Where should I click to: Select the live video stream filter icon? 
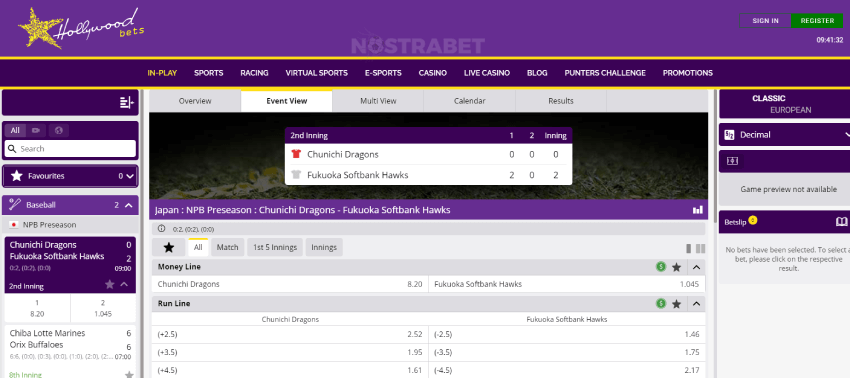36,130
